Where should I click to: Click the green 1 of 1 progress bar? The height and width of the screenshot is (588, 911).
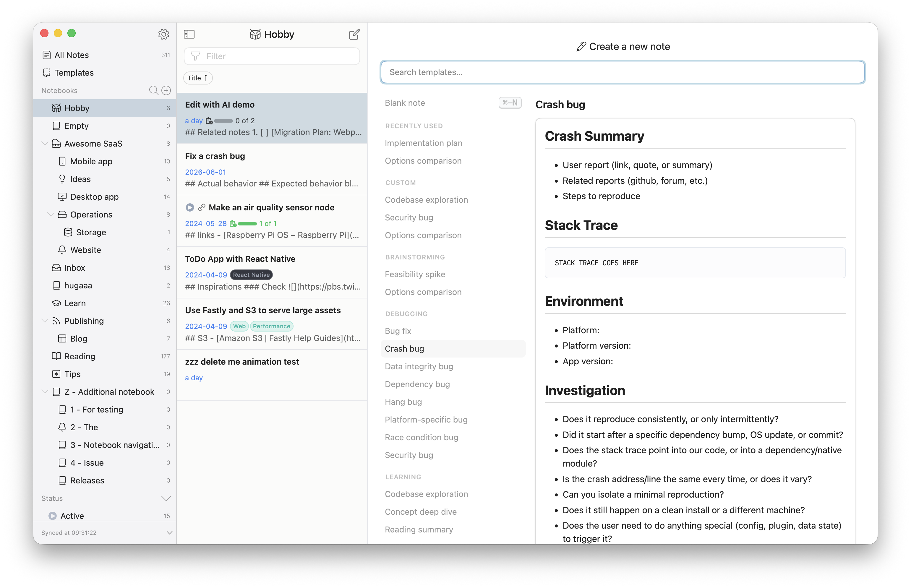click(247, 223)
